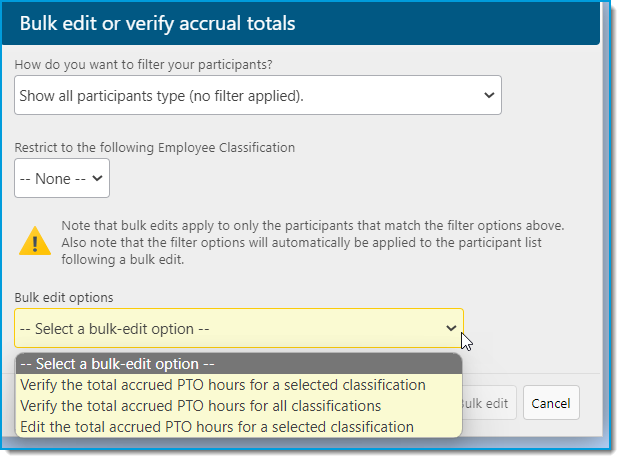Open the participant filter dropdown
622x461 pixels.
pos(258,95)
